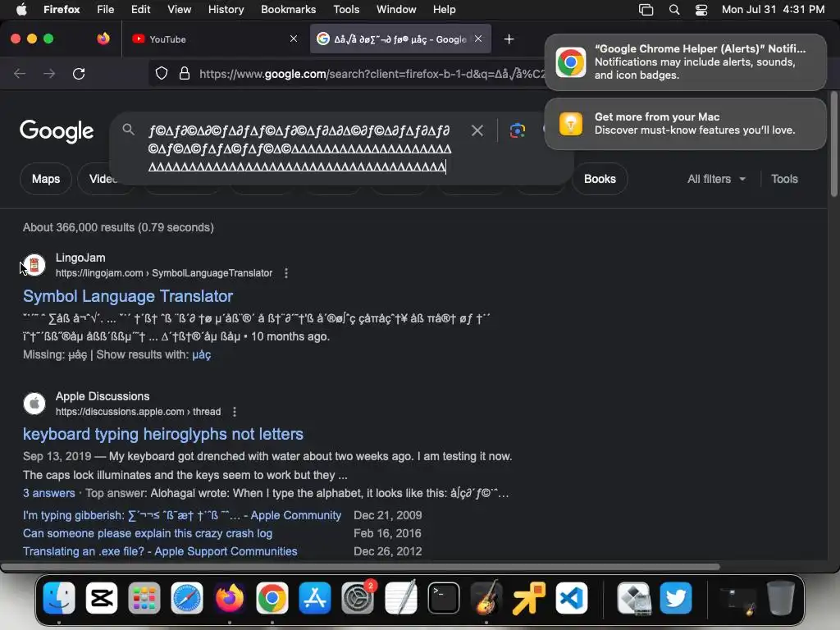Screen dimensions: 840x630
Task: Click the vertical page scrollbar
Action: point(833,144)
